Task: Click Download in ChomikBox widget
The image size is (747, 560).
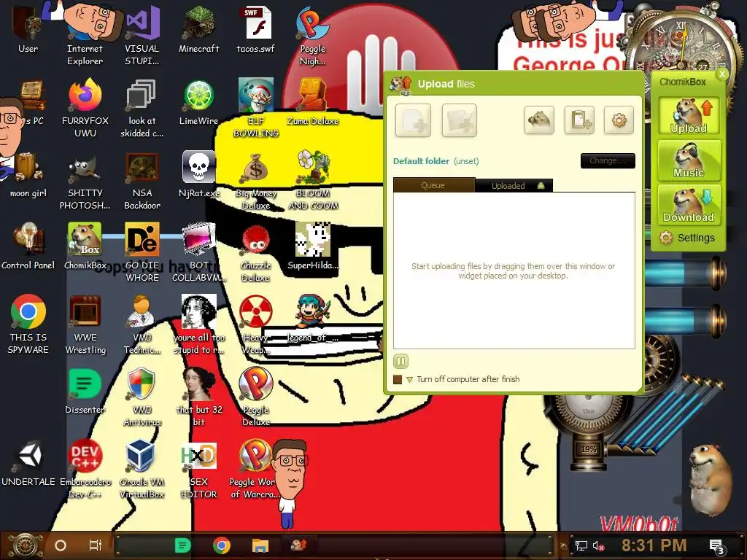Action: [689, 205]
